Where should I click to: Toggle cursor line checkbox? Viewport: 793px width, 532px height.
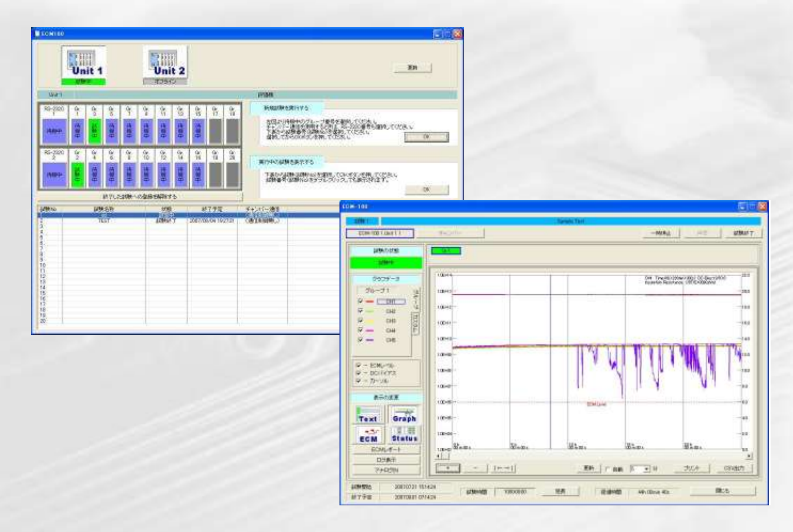coord(359,381)
